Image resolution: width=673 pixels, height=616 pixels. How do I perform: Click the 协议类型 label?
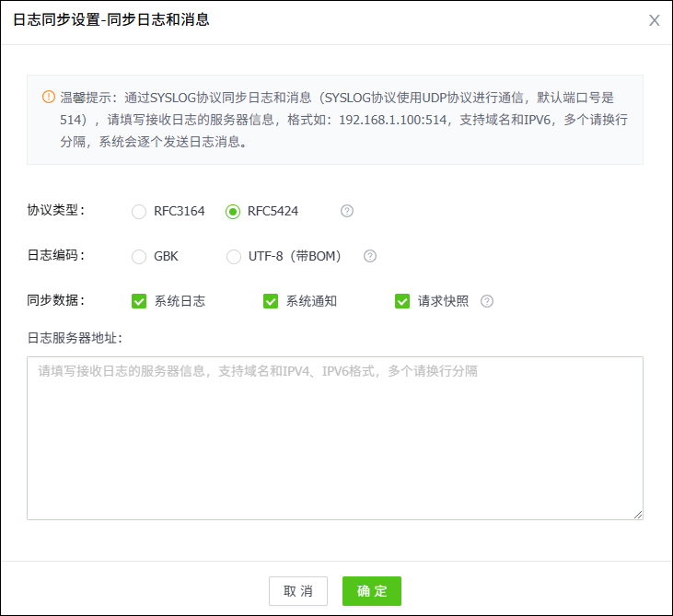[x=55, y=211]
